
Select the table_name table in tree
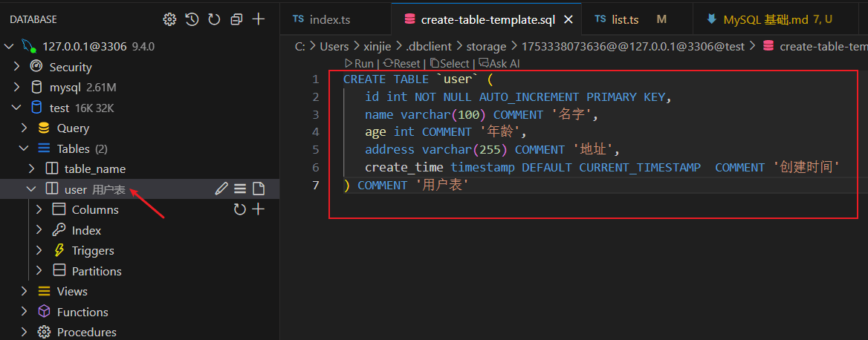[x=94, y=169]
